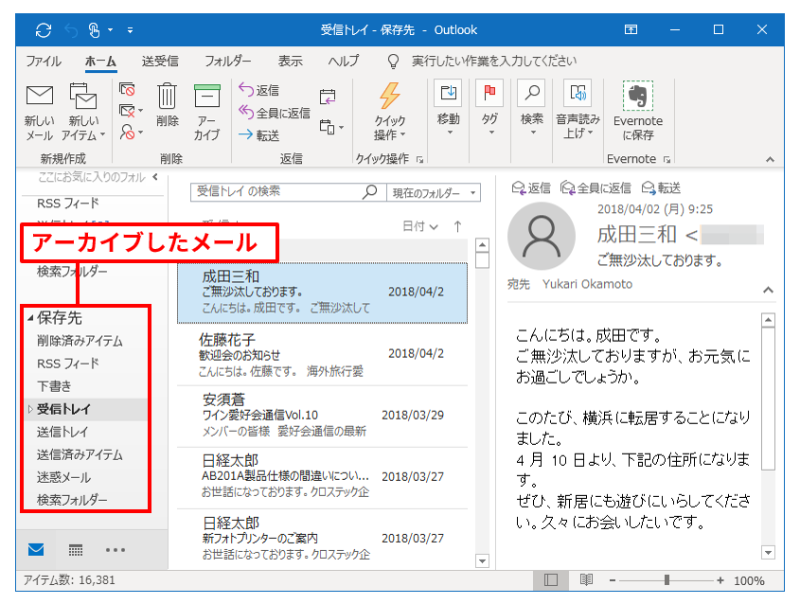
Task: Collapse the 保存先 folder tree
Action: tap(28, 318)
